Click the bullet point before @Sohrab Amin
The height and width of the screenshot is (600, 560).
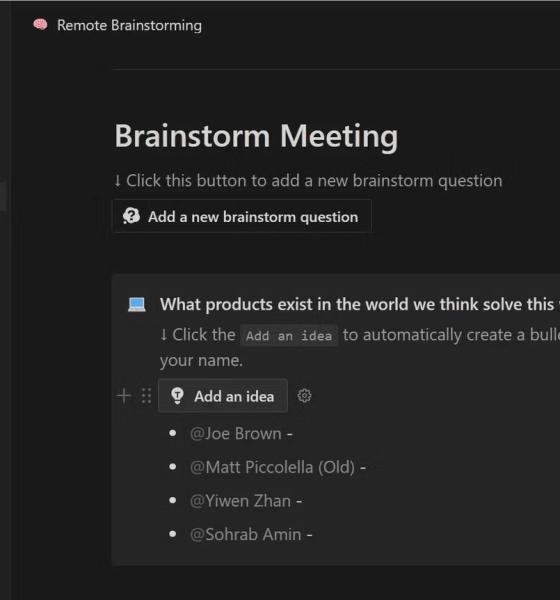[173, 534]
